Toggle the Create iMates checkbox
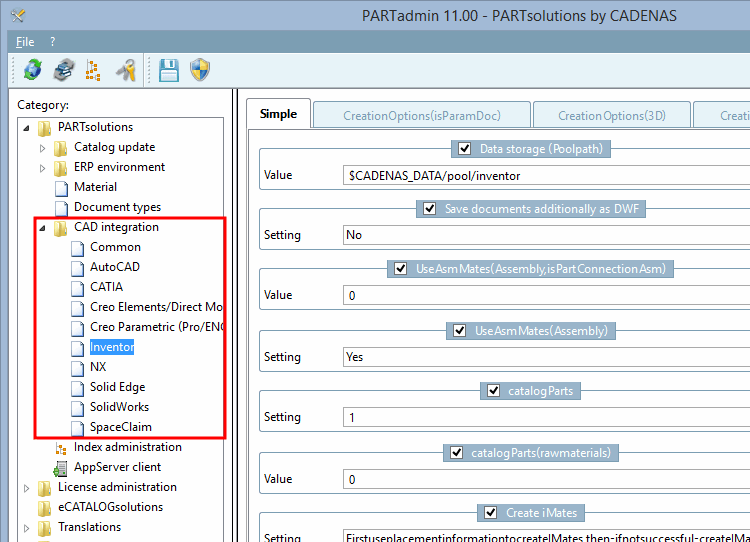The height and width of the screenshot is (542, 750). (x=491, y=513)
